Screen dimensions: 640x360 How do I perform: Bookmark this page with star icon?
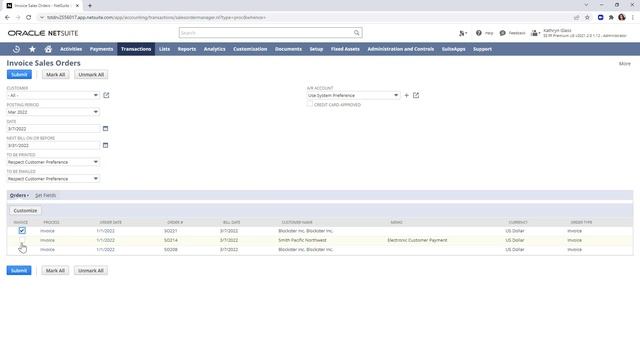pos(587,18)
